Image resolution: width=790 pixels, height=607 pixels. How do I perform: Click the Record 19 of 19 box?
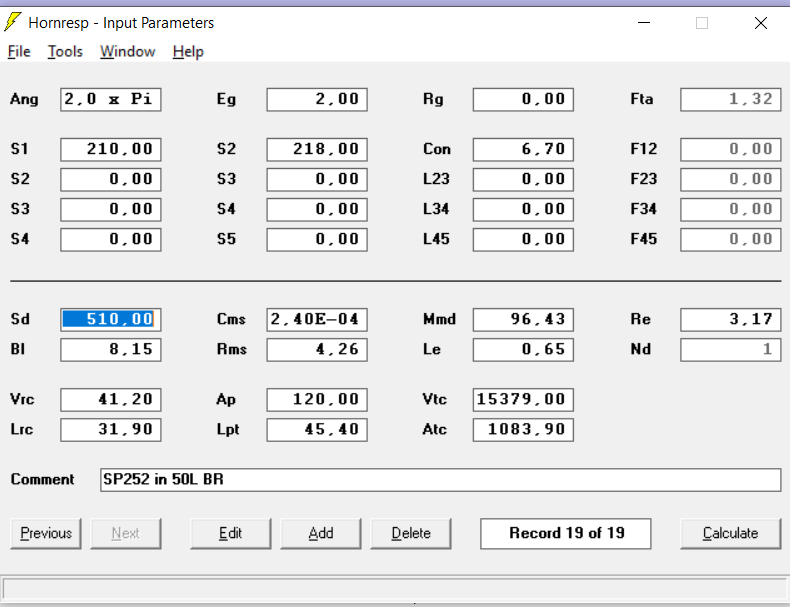coord(566,533)
